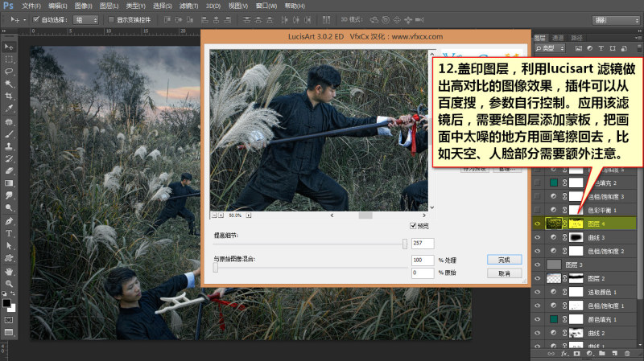Screen dimensions: 644x361
Task: Open the 组 auto-select dropdown
Action: pyautogui.click(x=85, y=19)
